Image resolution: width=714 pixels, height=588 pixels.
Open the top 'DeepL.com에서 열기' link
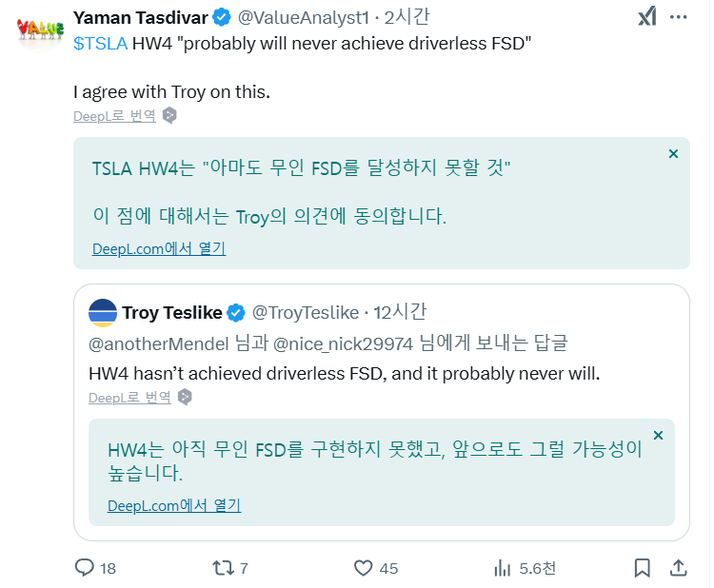tap(159, 249)
